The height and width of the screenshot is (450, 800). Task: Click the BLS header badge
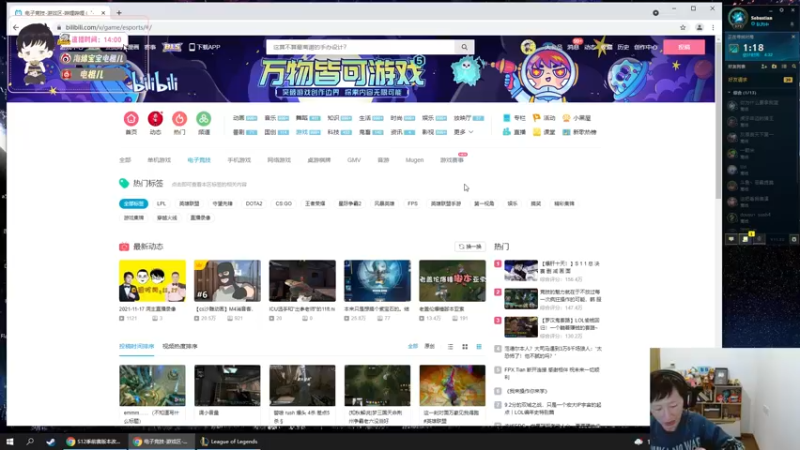click(x=171, y=47)
